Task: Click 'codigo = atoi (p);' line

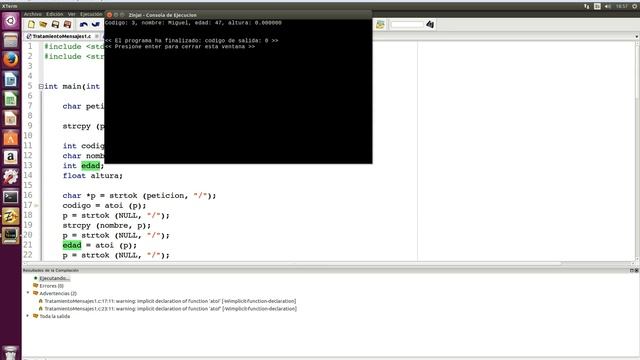Action: [x=104, y=206]
